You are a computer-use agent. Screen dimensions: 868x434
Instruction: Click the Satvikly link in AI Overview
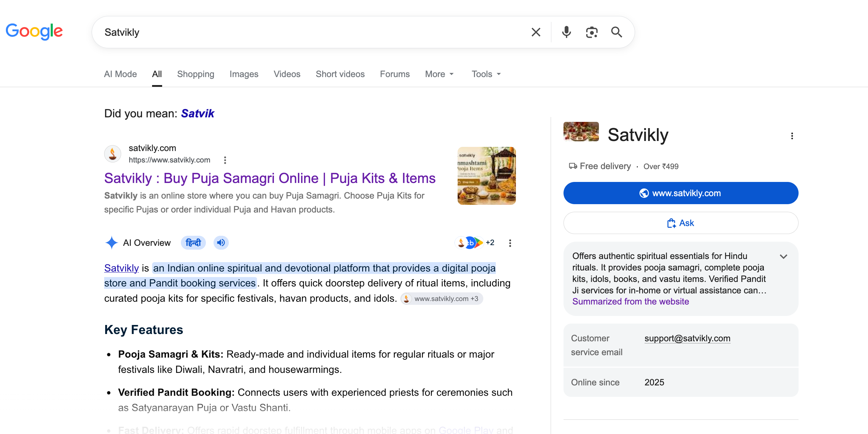[x=122, y=268]
